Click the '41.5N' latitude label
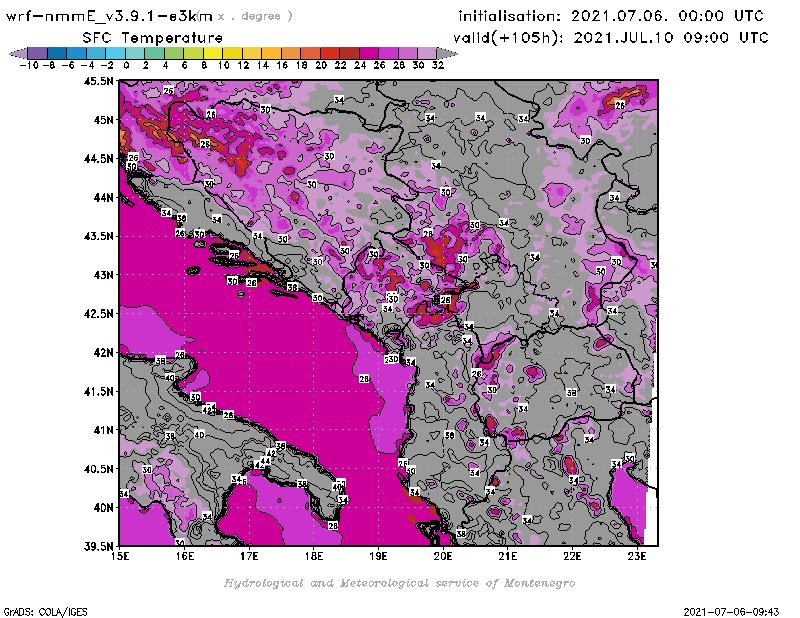The height and width of the screenshot is (618, 800). (x=98, y=391)
